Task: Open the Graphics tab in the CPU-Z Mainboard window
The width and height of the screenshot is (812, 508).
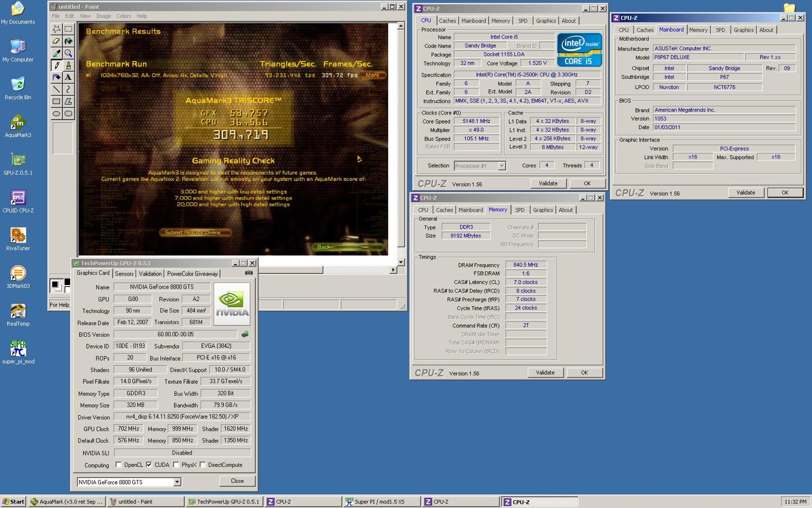Action: (x=743, y=30)
